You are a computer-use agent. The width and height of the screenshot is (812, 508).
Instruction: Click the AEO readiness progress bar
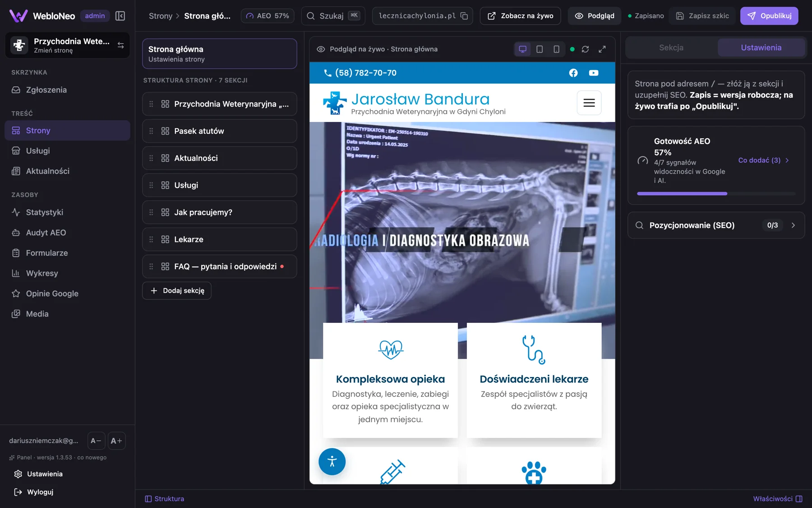point(716,193)
